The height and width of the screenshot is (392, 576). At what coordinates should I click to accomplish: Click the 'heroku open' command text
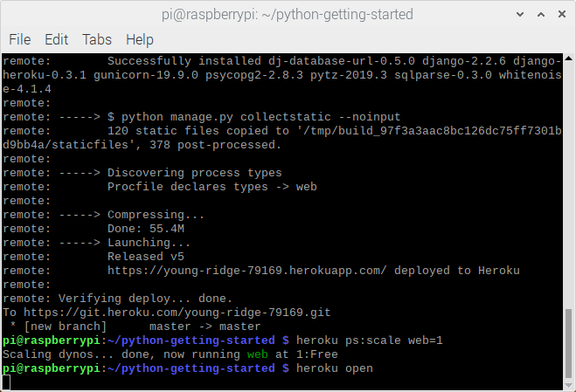(334, 368)
